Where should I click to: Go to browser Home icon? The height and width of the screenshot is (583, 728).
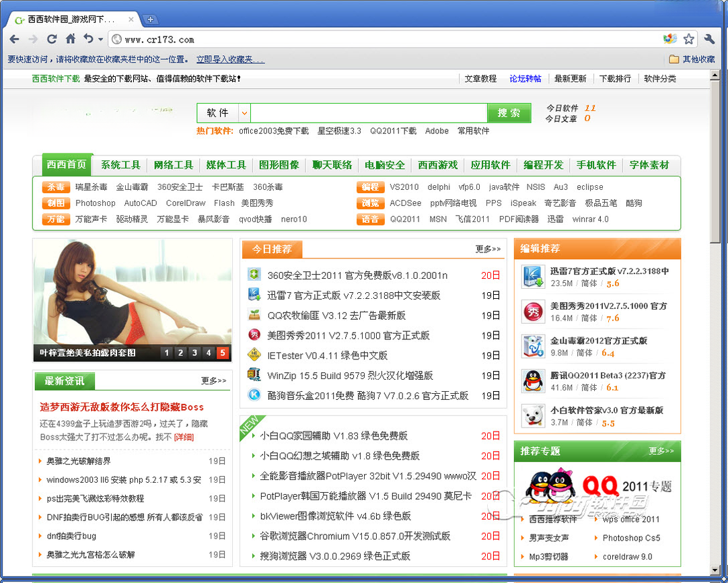tap(71, 39)
